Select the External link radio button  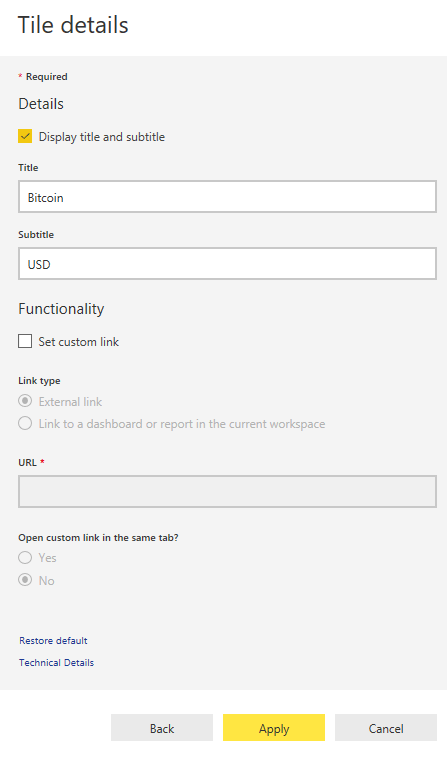coord(25,401)
